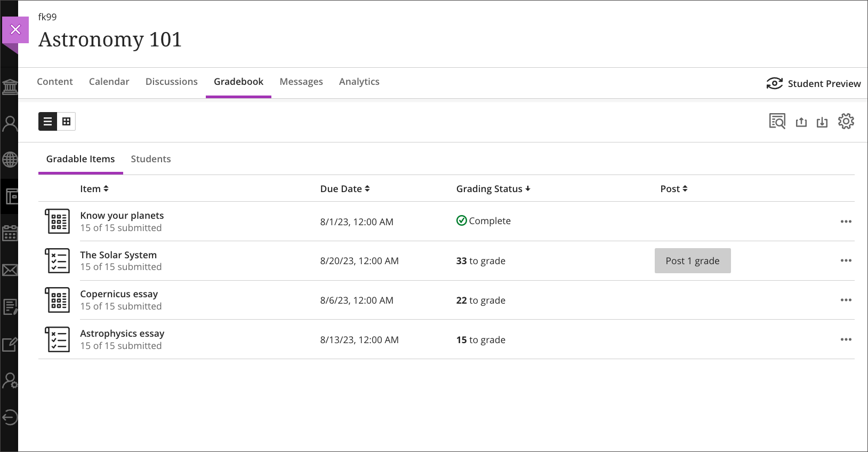Open the Analytics tab

point(359,82)
